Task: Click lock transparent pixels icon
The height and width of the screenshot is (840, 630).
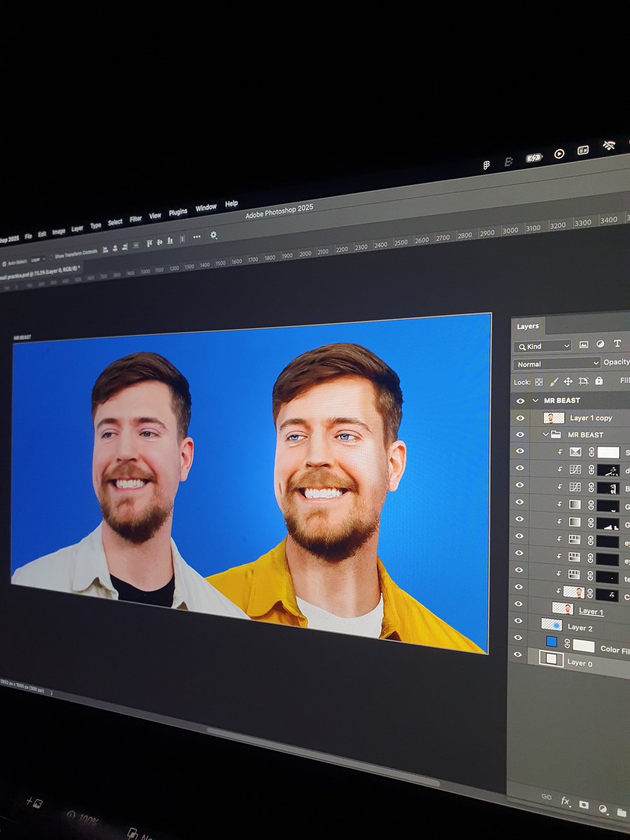Action: pyautogui.click(x=539, y=382)
